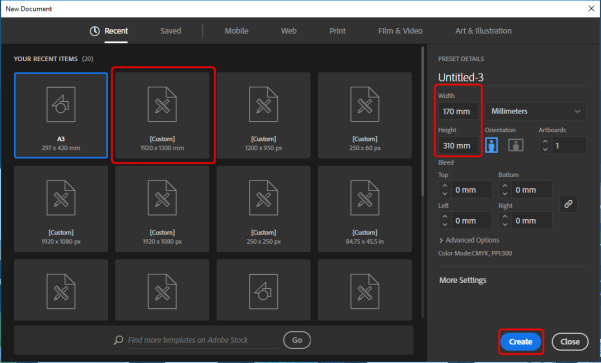
Task: Switch to the Mobile tab
Action: (x=236, y=31)
